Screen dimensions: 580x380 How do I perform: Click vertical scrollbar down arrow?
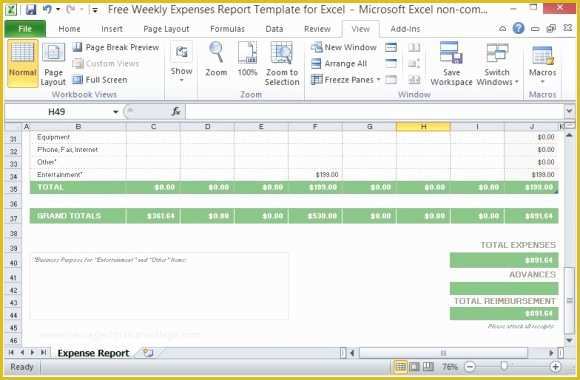click(x=569, y=340)
